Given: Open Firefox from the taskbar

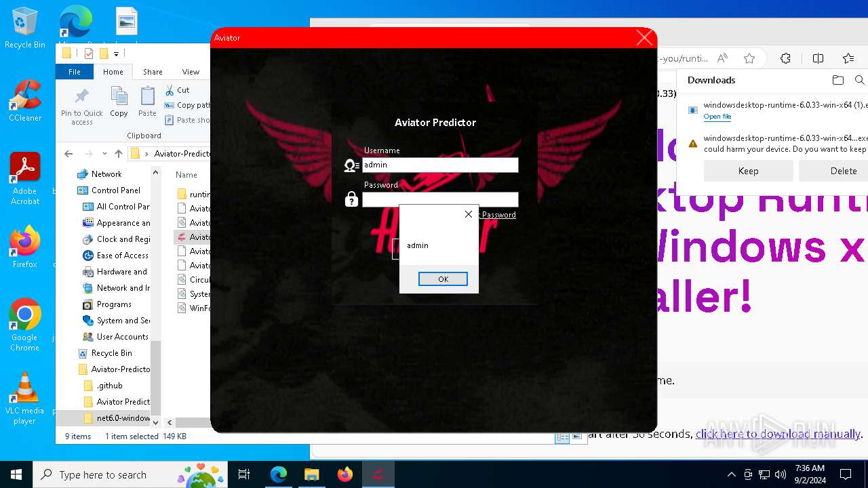Looking at the screenshot, I should point(345,474).
